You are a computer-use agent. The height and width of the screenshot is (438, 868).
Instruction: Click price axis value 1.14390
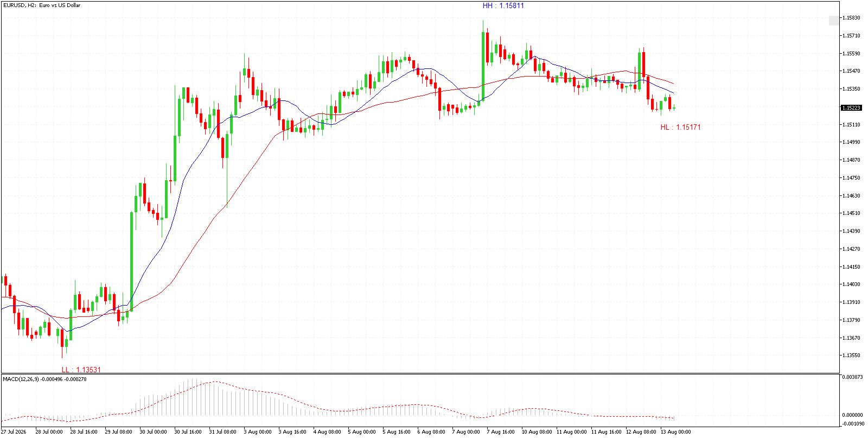coord(851,231)
